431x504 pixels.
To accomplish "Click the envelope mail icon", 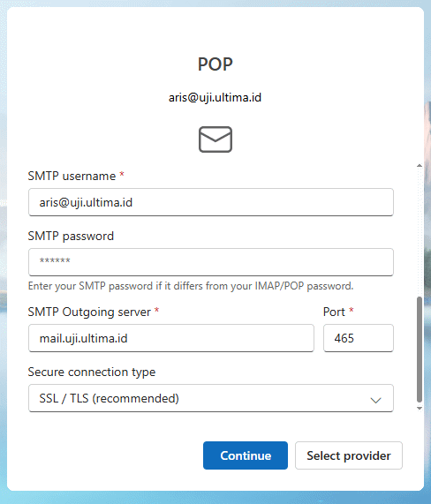I will [215, 139].
